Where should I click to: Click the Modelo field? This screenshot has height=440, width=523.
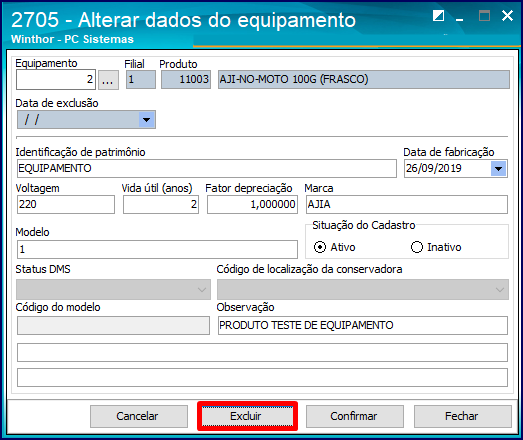157,249
